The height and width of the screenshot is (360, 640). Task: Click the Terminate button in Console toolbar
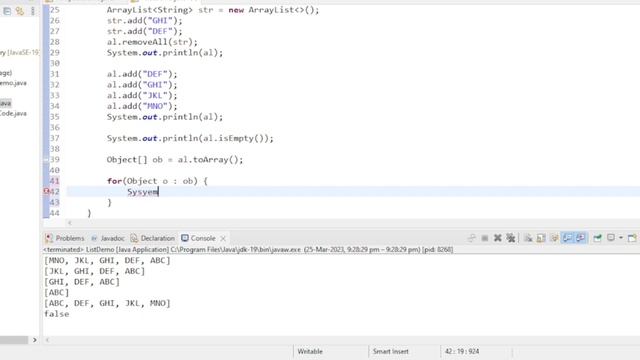click(484, 238)
